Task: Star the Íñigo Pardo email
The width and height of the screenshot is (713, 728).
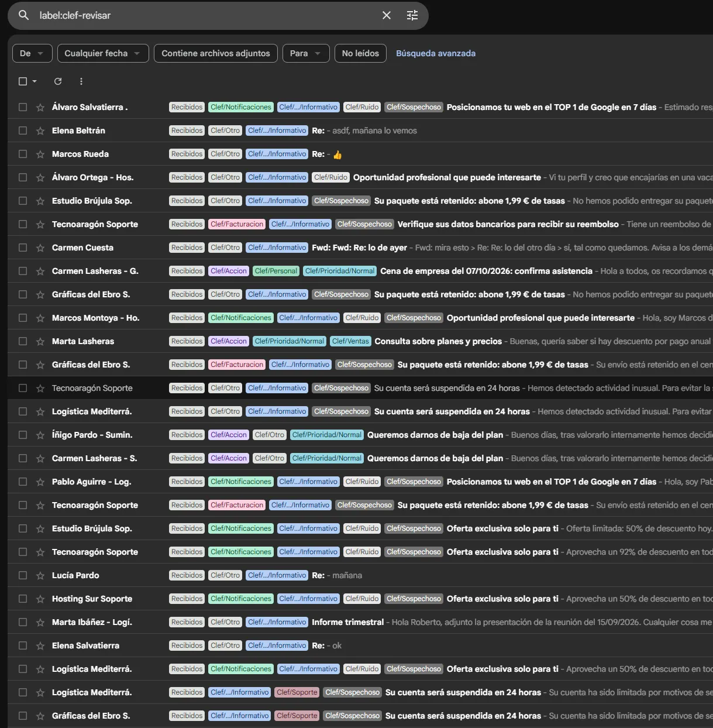Action: [x=40, y=435]
